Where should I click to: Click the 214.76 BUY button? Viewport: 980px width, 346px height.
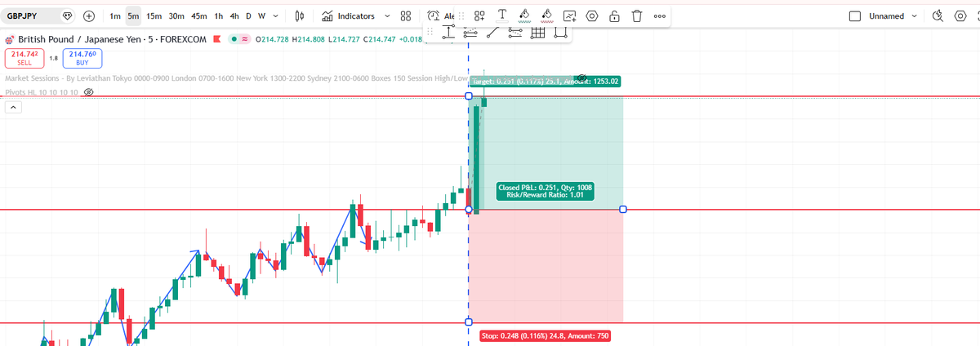(x=83, y=58)
